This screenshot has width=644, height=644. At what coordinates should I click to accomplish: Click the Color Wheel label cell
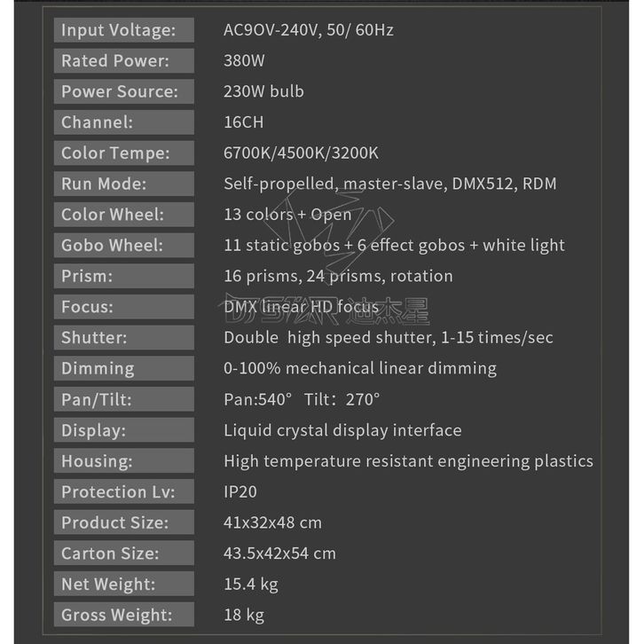(x=123, y=215)
